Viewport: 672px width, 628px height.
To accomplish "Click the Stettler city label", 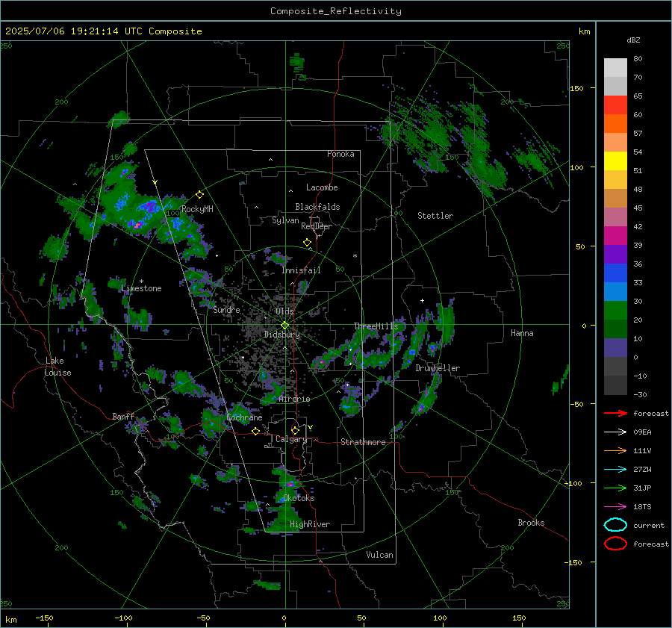I will click(435, 216).
